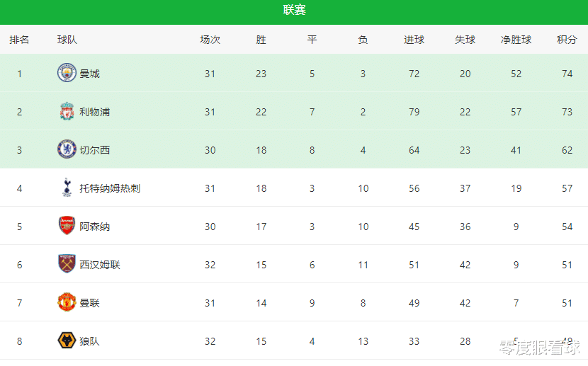
Task: Open the 阿森纳 team name link
Action: click(x=94, y=227)
